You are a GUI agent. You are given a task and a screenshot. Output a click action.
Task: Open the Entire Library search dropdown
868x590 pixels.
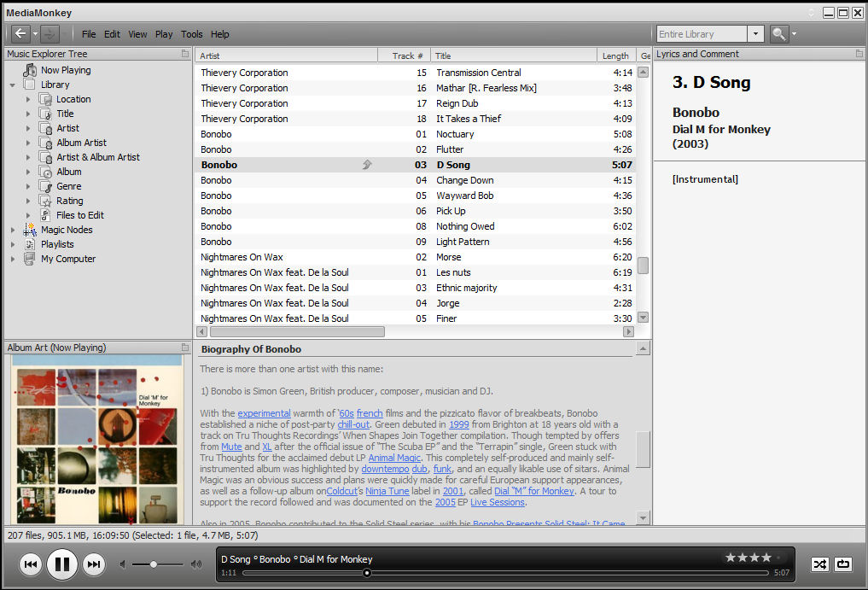pos(755,34)
